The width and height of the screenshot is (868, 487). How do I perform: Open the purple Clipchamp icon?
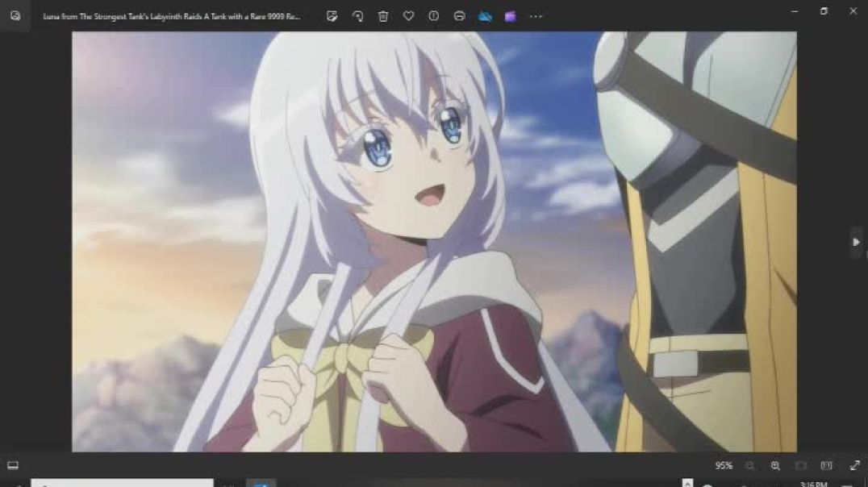coord(511,16)
